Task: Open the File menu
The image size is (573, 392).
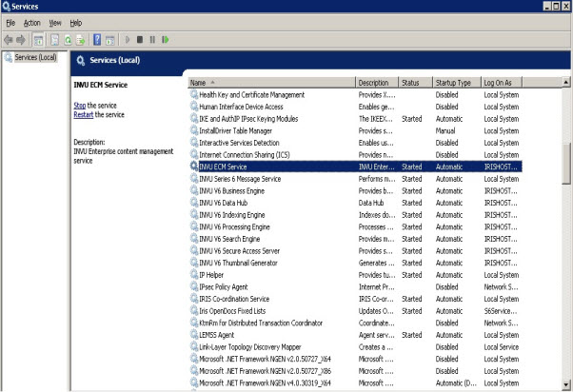Action: 10,23
